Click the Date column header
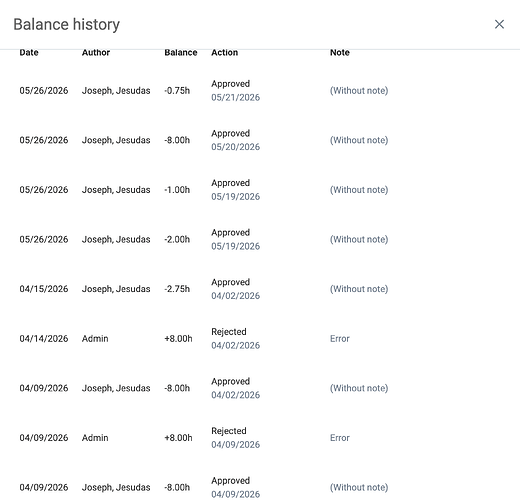 click(x=29, y=52)
